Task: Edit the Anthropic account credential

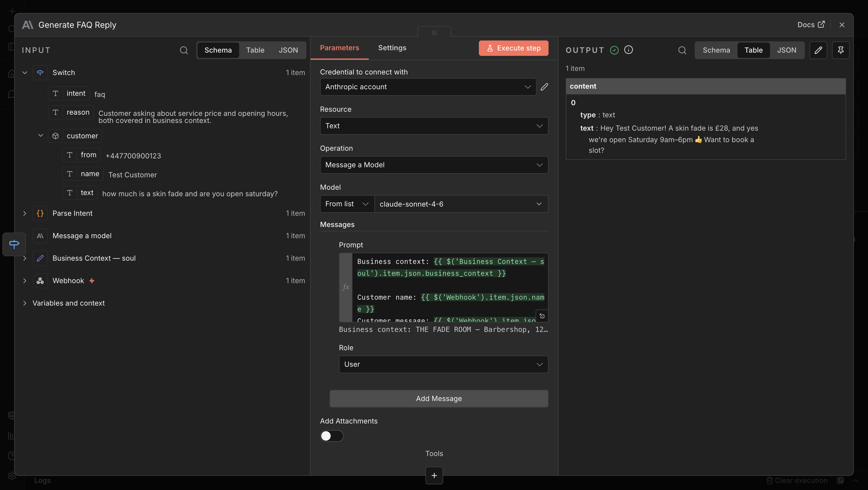Action: (x=544, y=87)
